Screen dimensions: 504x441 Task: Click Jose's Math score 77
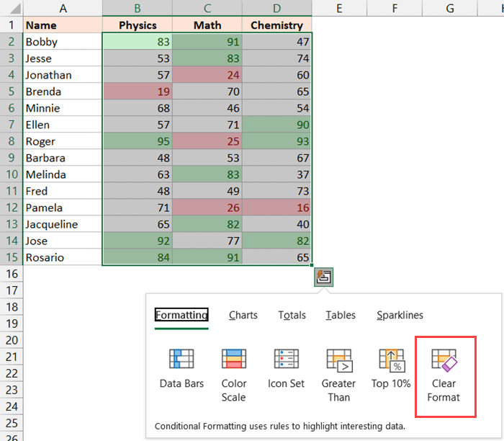pyautogui.click(x=207, y=241)
